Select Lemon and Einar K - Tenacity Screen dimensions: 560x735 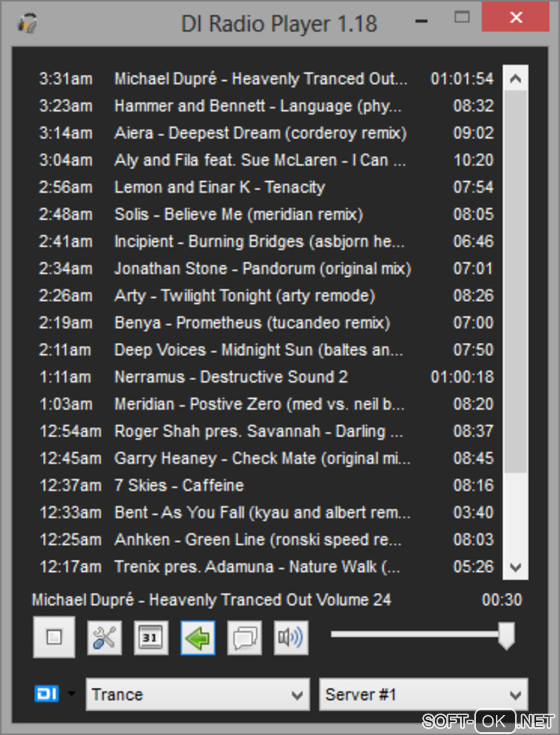[266, 187]
